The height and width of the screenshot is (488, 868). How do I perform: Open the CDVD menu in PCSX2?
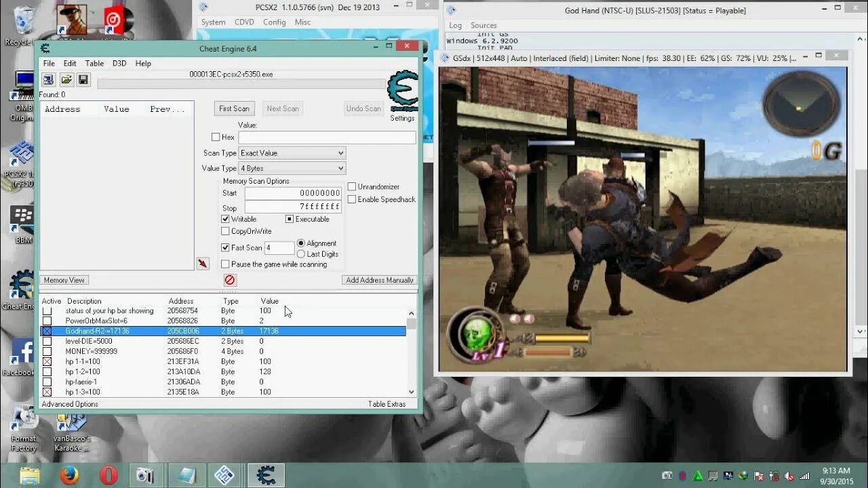(244, 22)
